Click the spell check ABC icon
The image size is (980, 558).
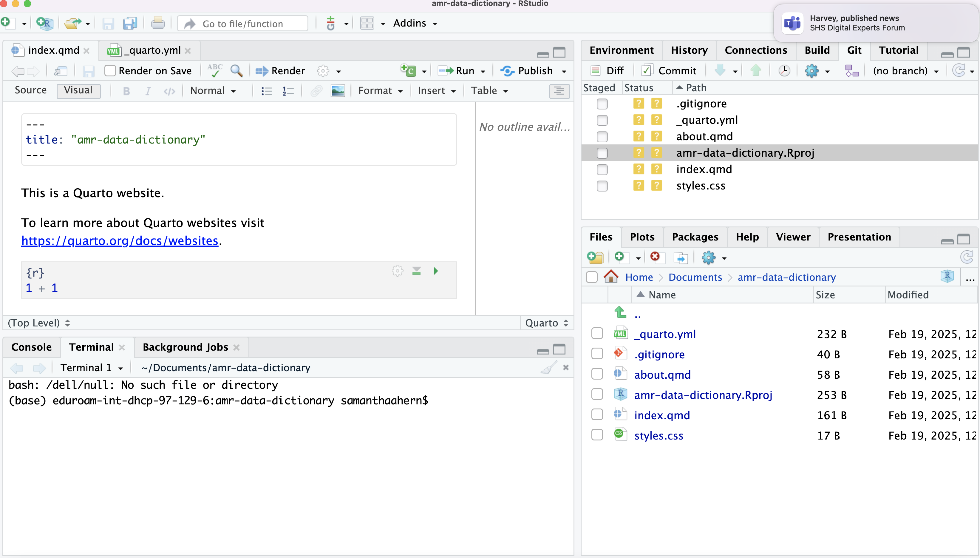point(215,70)
